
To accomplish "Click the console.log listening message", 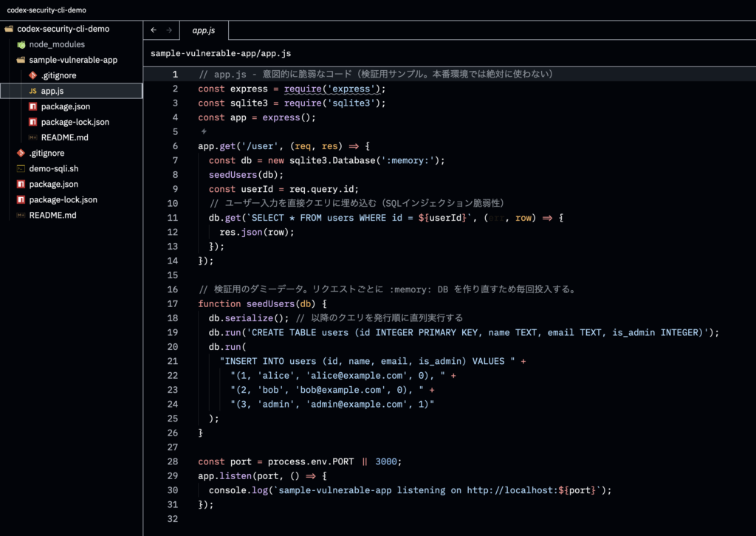I will 410,490.
